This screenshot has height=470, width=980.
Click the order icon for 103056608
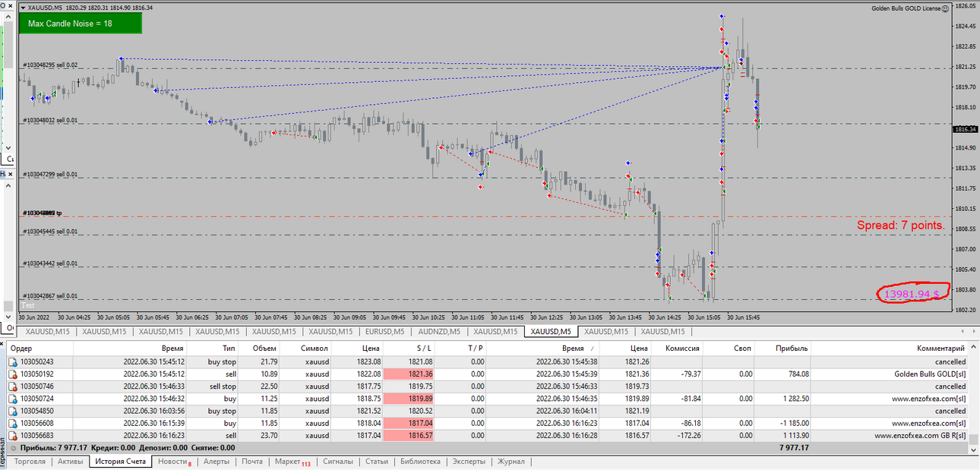click(12, 424)
